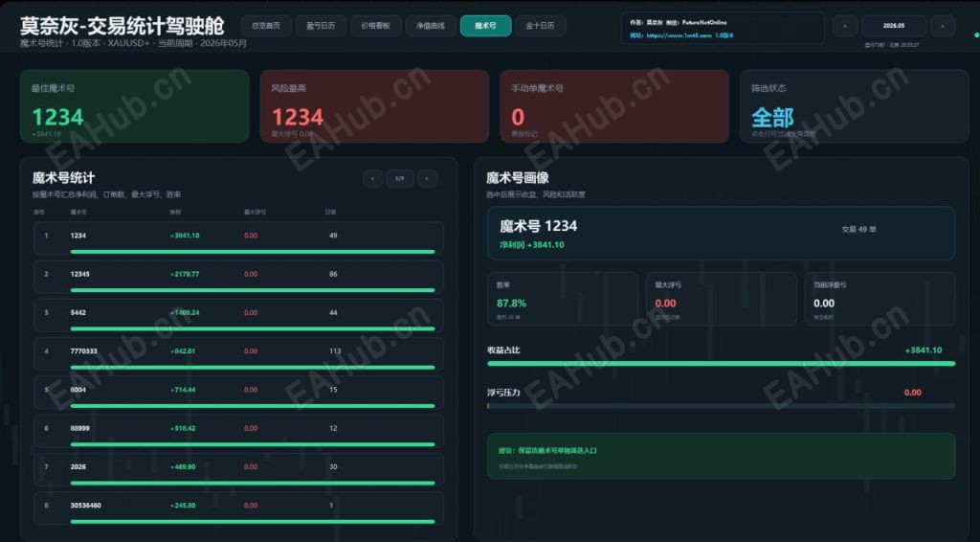Open the 价格看板 tab

(375, 26)
